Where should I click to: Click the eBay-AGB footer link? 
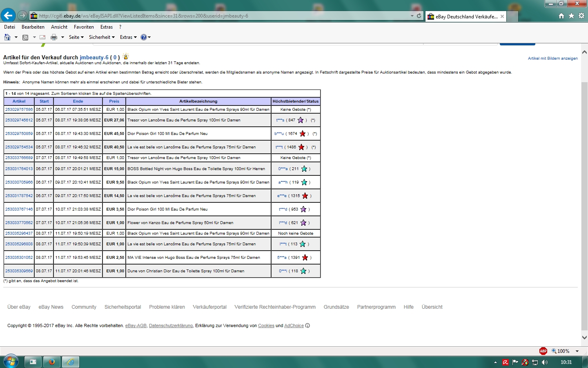(136, 326)
